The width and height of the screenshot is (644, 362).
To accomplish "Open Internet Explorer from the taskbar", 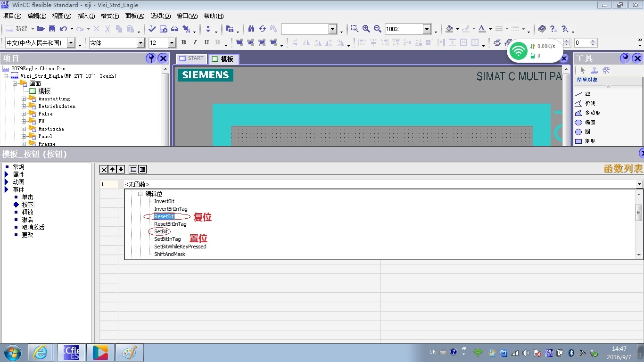I will 40,353.
